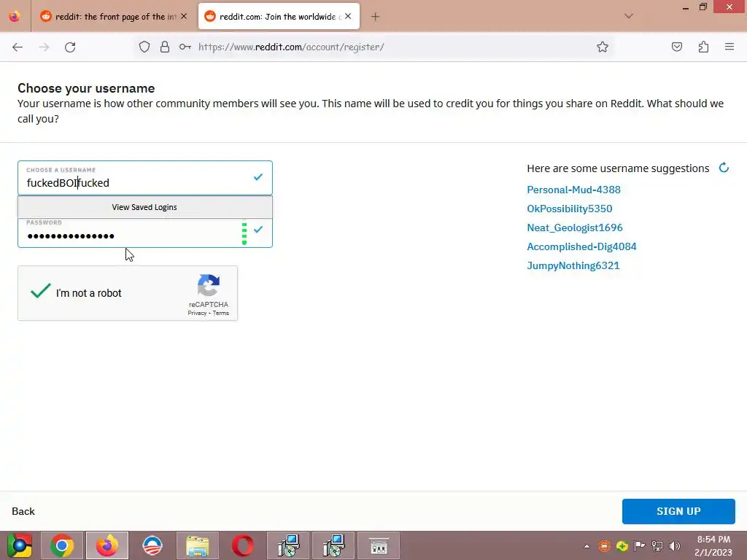Screen dimensions: 747x560
Task: Open View Saved Logins option
Action: [x=145, y=207]
